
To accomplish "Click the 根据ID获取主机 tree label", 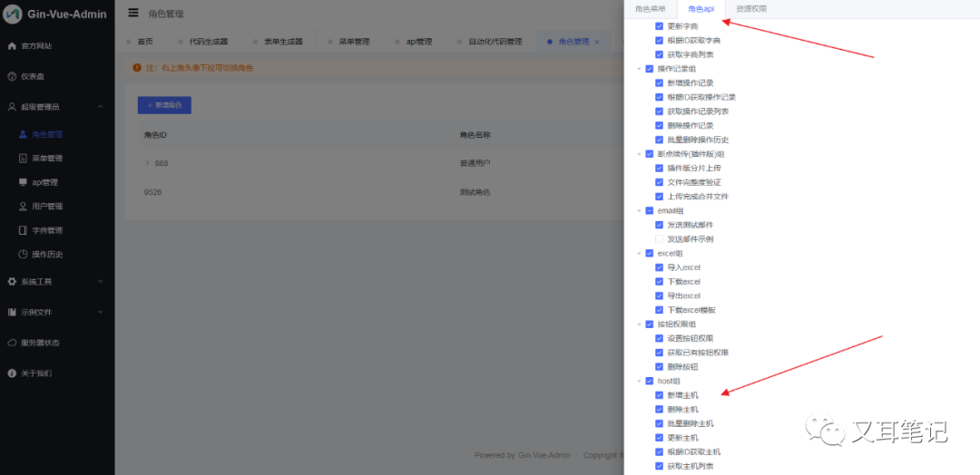I will [x=693, y=452].
